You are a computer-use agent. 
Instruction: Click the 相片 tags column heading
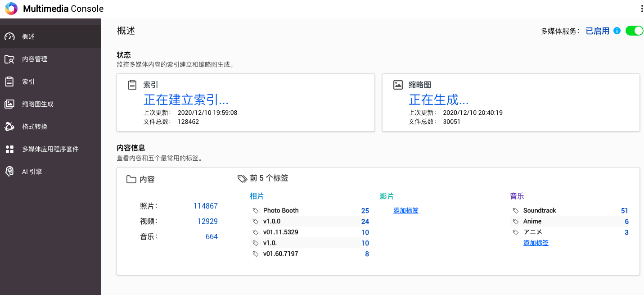(257, 196)
